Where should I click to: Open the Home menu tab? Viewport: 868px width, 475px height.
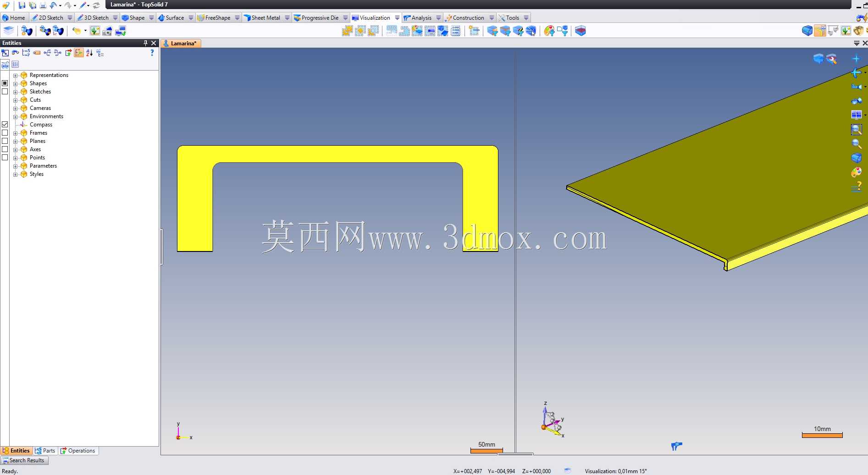tap(14, 18)
